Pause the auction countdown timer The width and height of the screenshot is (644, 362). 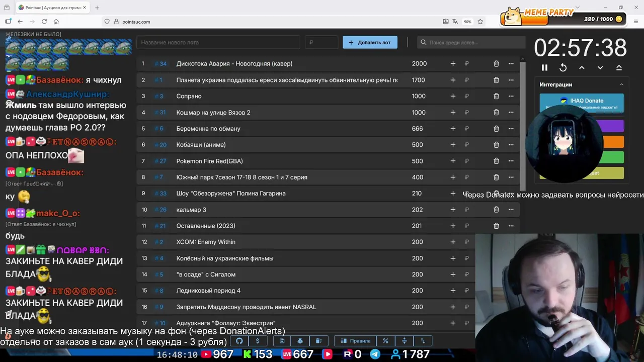point(544,67)
